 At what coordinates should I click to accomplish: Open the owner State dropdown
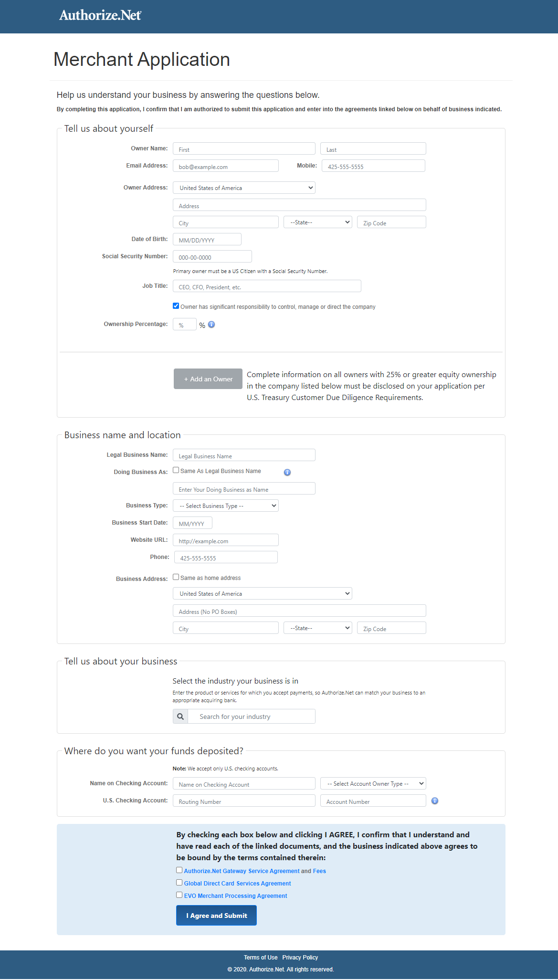tap(317, 221)
